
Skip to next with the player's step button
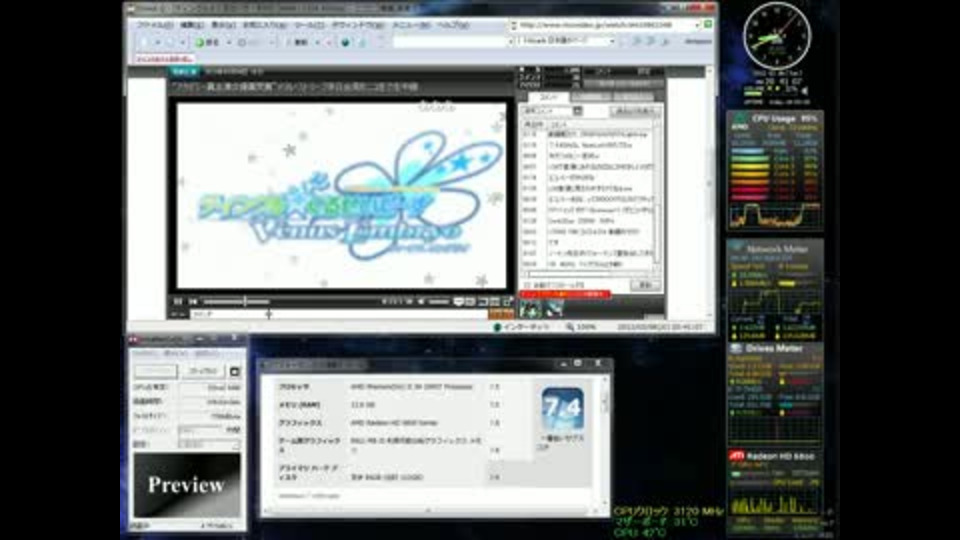192,301
